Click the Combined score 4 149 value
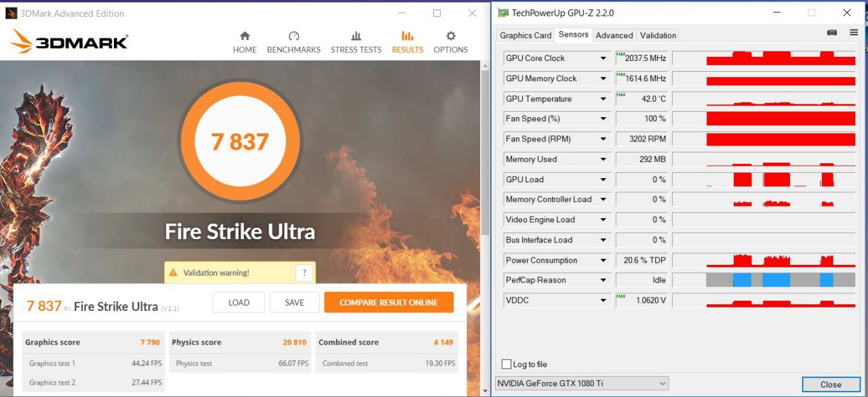Screen dimensions: 868x397 pos(443,342)
